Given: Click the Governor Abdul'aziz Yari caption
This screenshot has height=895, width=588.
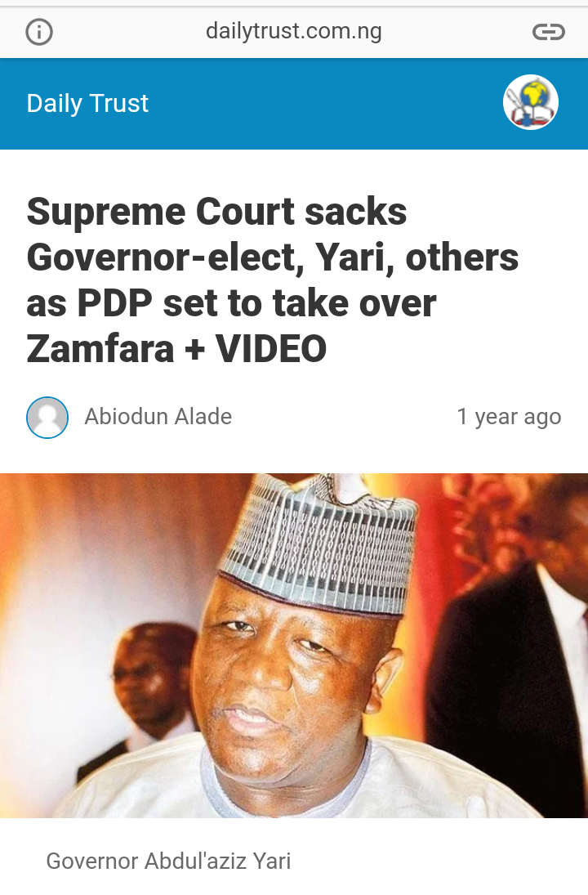Looking at the screenshot, I should pyautogui.click(x=168, y=861).
